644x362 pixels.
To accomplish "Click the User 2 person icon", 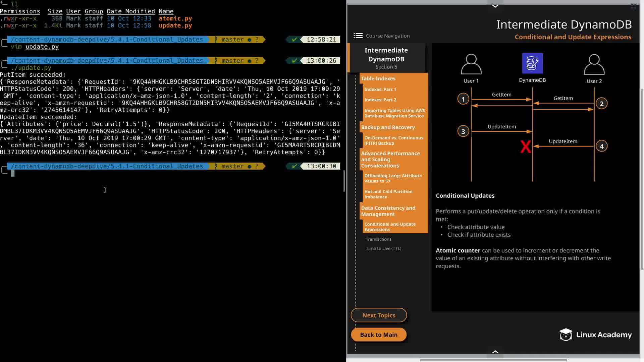I will 594,64.
